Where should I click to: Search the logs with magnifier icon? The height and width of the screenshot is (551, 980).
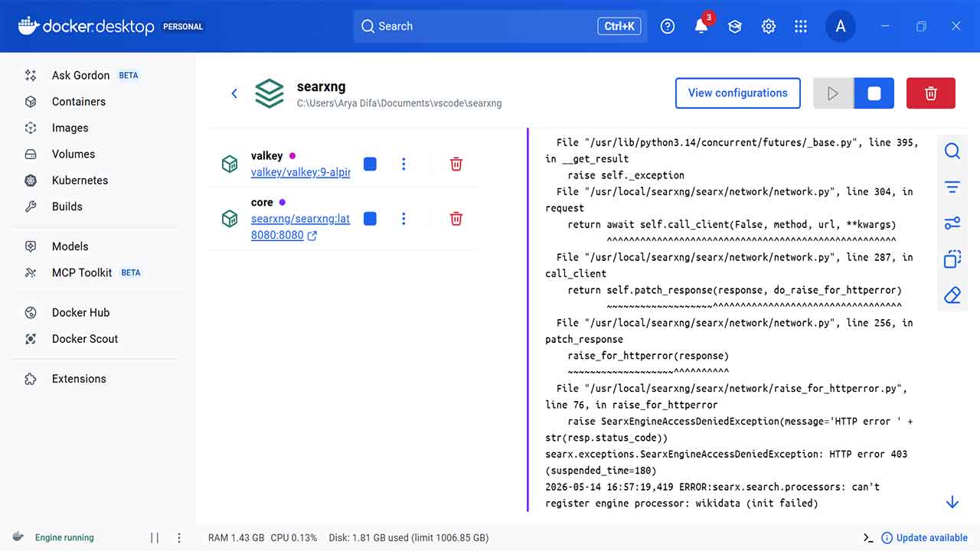952,151
